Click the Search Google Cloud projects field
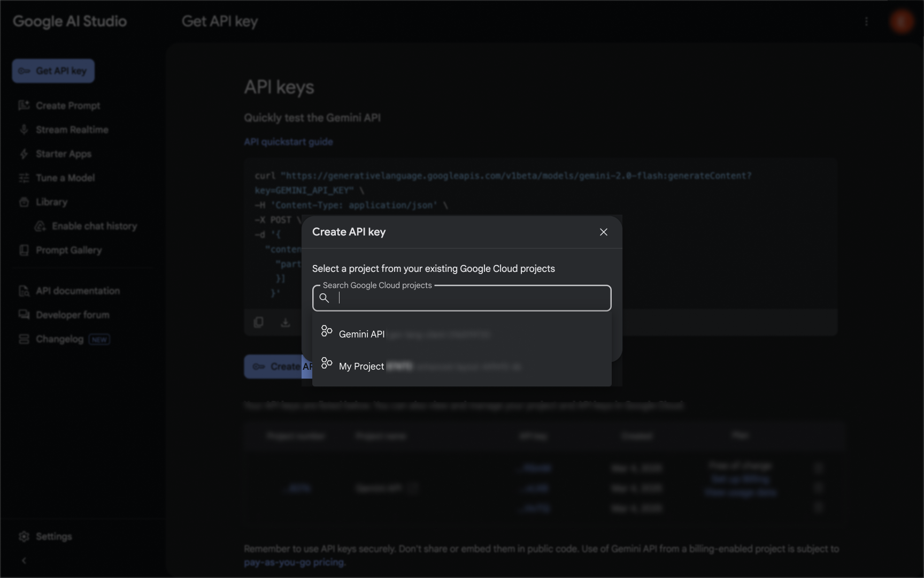The height and width of the screenshot is (578, 924). point(461,298)
